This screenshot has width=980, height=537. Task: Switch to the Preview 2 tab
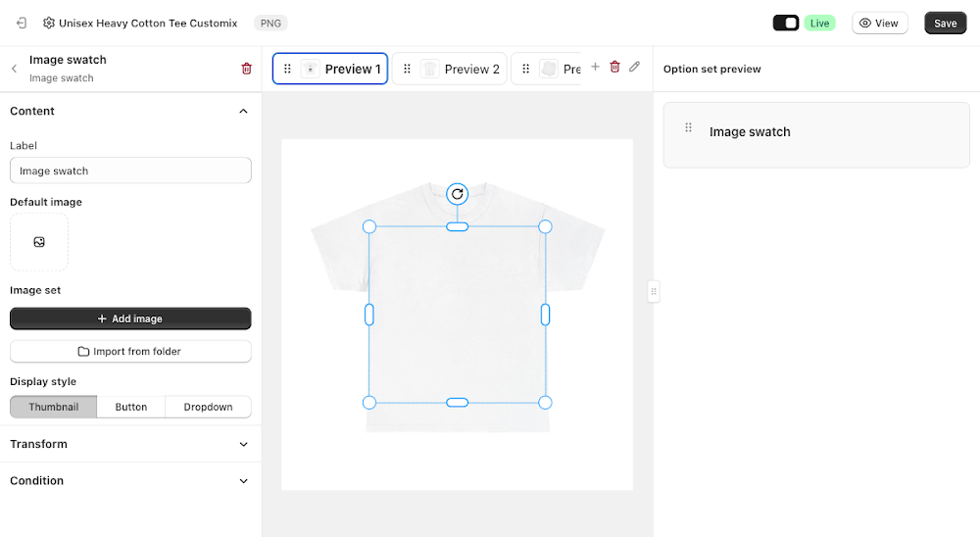(450, 69)
